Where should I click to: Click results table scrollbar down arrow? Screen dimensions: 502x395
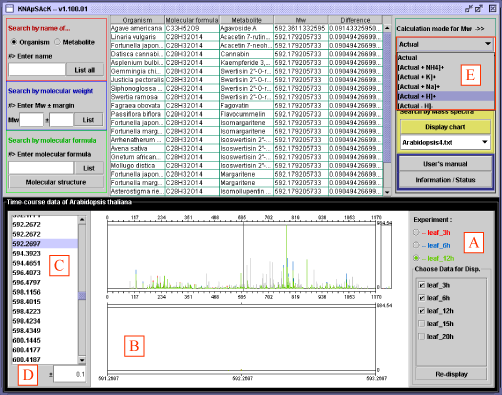(387, 192)
